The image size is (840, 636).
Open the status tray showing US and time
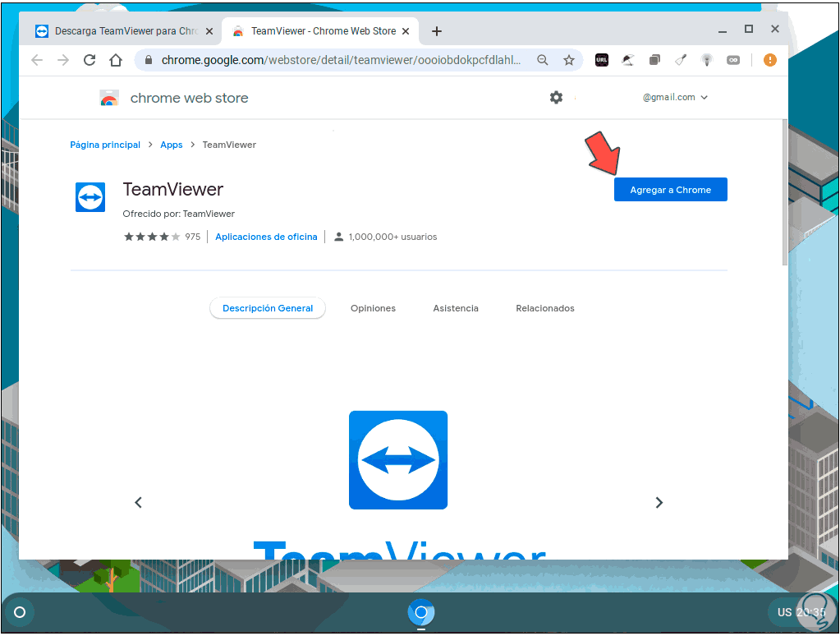click(x=800, y=612)
